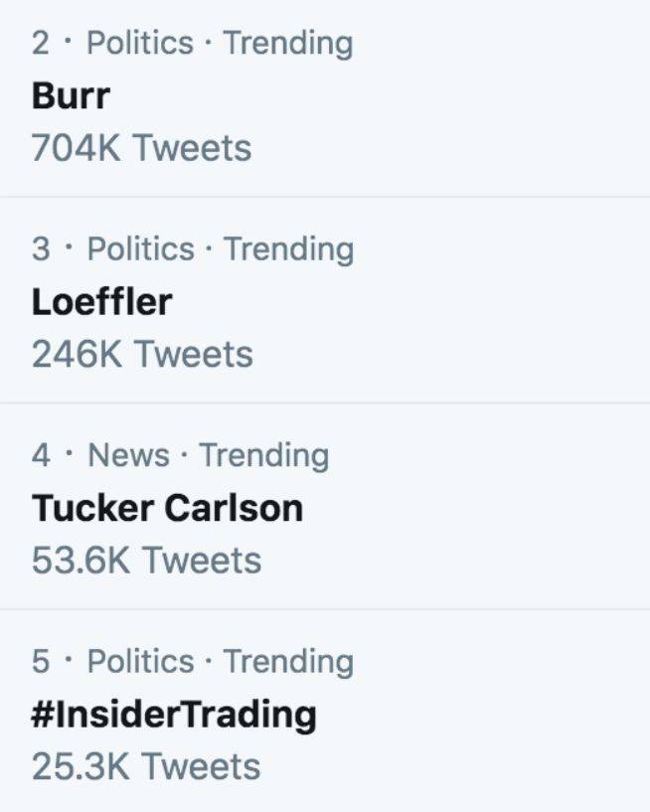The width and height of the screenshot is (650, 812).
Task: Open the Loeffler trending topic
Action: (x=102, y=302)
